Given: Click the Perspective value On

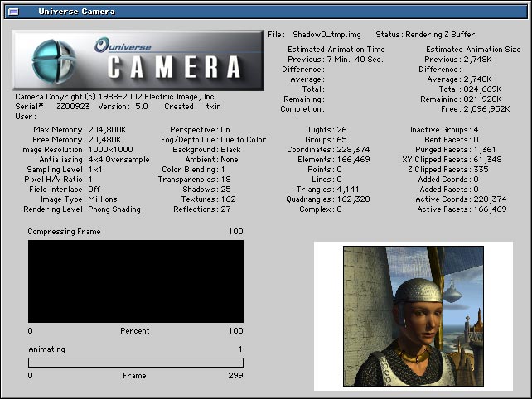Looking at the screenshot, I should click(225, 130).
